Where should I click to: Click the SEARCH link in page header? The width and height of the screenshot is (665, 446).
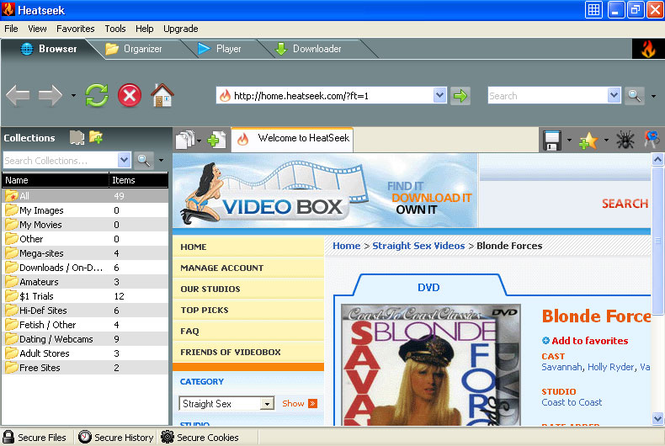(625, 203)
